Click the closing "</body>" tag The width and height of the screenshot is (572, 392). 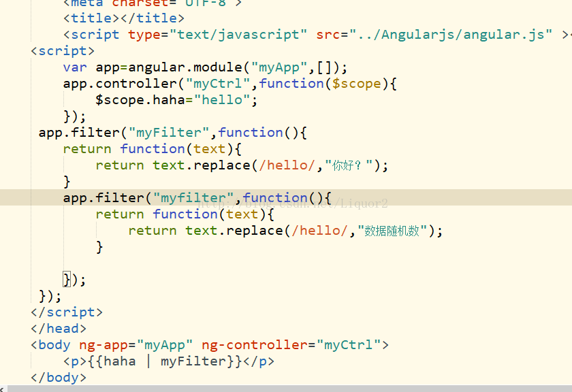click(59, 378)
